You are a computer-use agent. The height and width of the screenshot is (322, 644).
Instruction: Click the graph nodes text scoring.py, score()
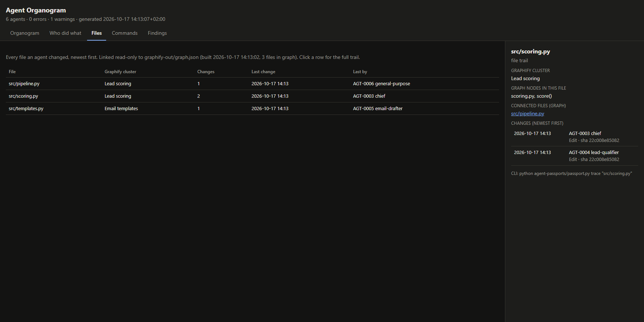point(531,96)
